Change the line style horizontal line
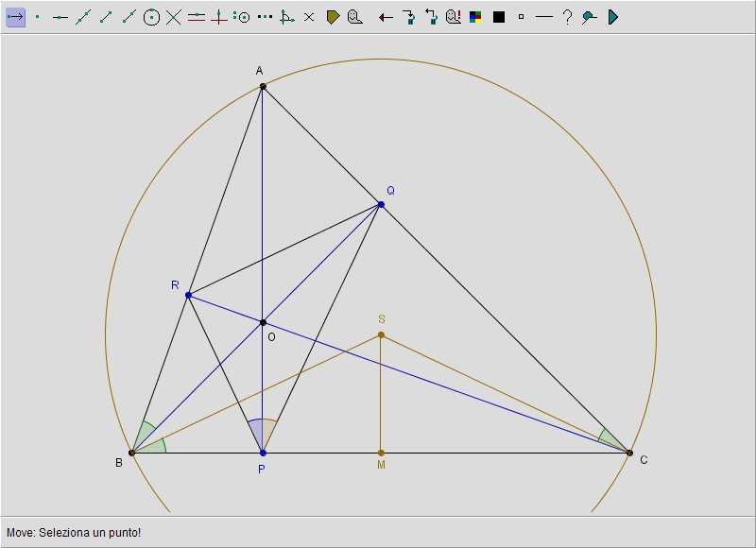Screen dimensions: 756x548 [x=544, y=17]
